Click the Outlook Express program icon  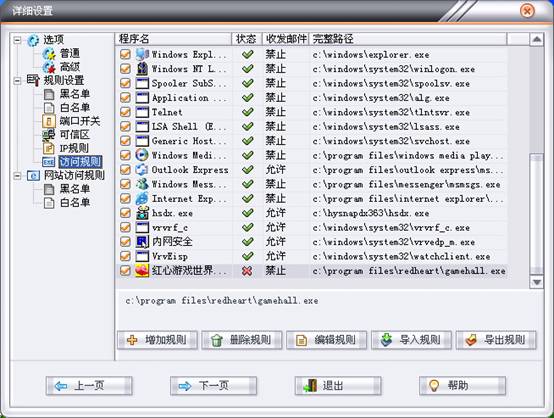(x=142, y=170)
